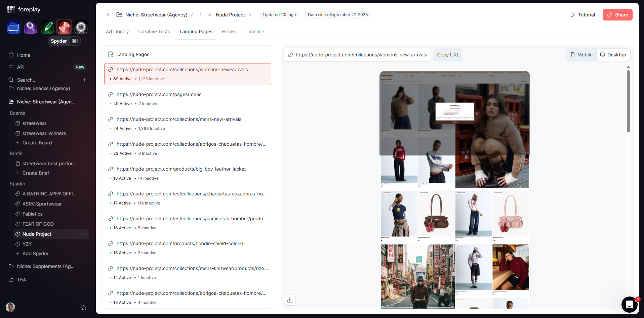Select big-boy-leather-jacket product page
The width and height of the screenshot is (644, 318).
point(188,174)
